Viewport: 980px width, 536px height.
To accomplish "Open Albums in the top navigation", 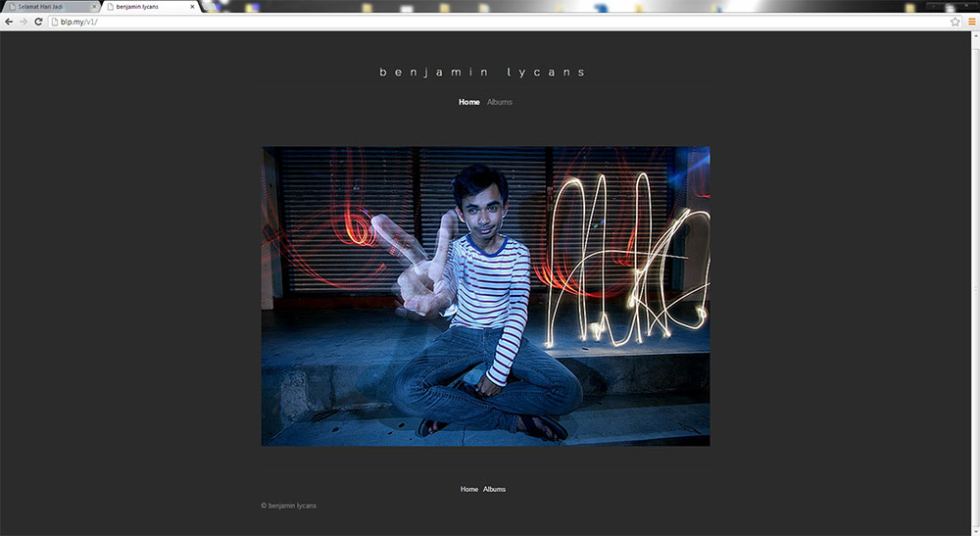I will tap(499, 102).
